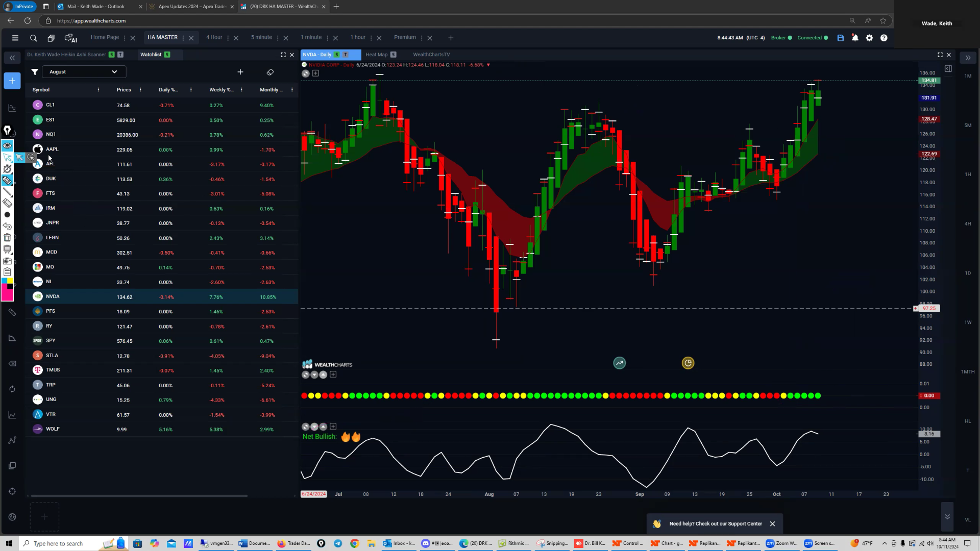Viewport: 980px width, 551px height.
Task: Open the symbol search magnifier
Action: click(x=33, y=38)
